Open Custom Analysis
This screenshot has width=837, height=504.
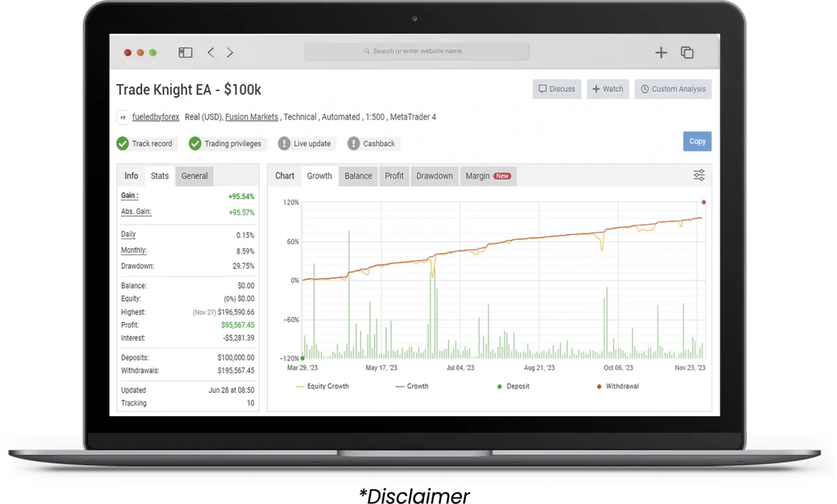click(x=673, y=89)
